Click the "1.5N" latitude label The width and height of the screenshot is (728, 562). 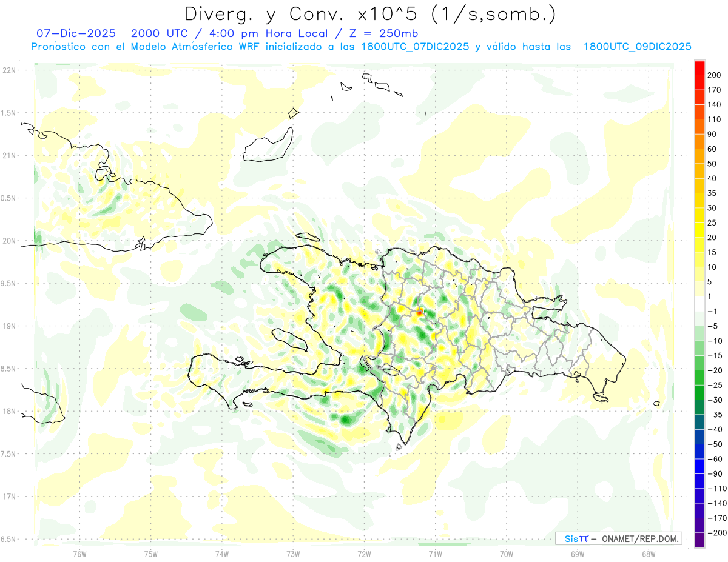8,113
